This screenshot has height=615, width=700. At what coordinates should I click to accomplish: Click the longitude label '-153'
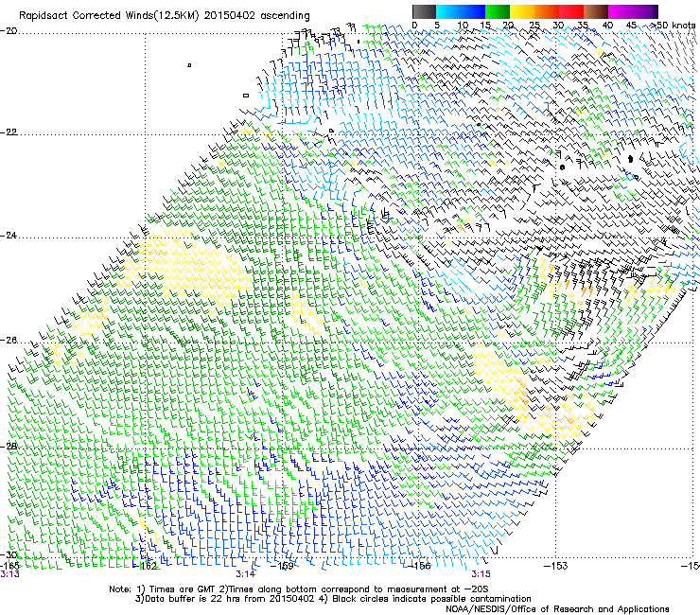pos(556,566)
